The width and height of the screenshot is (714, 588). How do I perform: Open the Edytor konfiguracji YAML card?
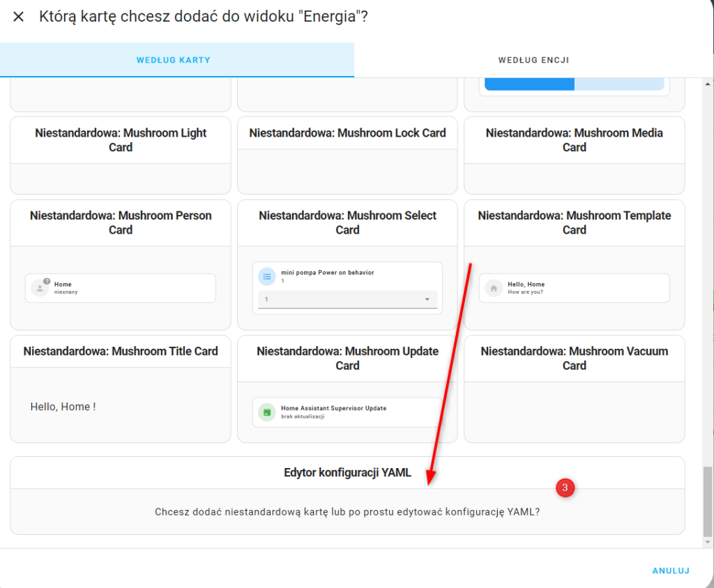click(x=347, y=473)
